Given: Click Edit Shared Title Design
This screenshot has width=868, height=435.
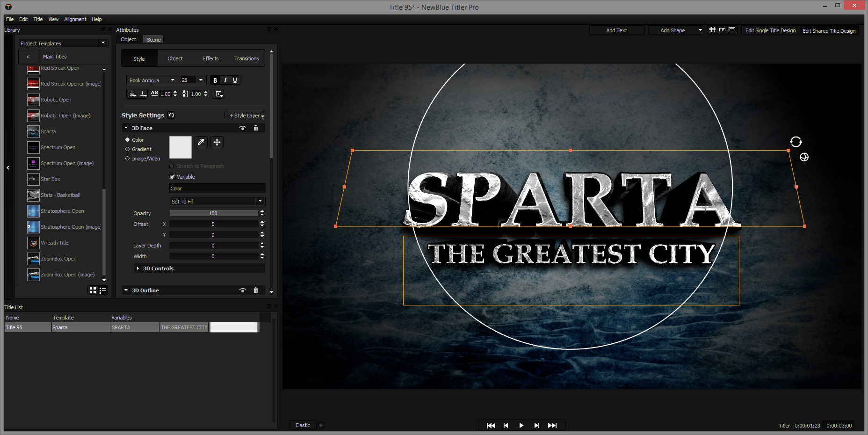Looking at the screenshot, I should [829, 31].
